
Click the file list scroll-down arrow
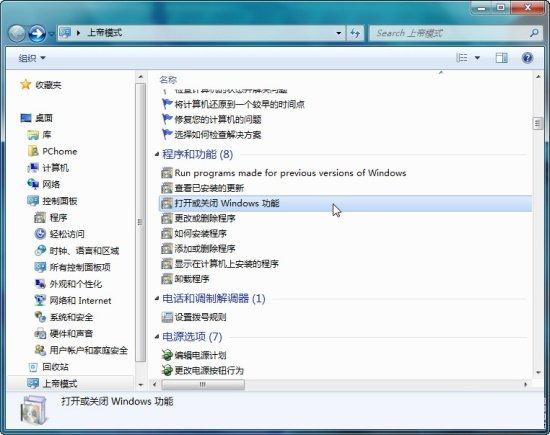[538, 373]
